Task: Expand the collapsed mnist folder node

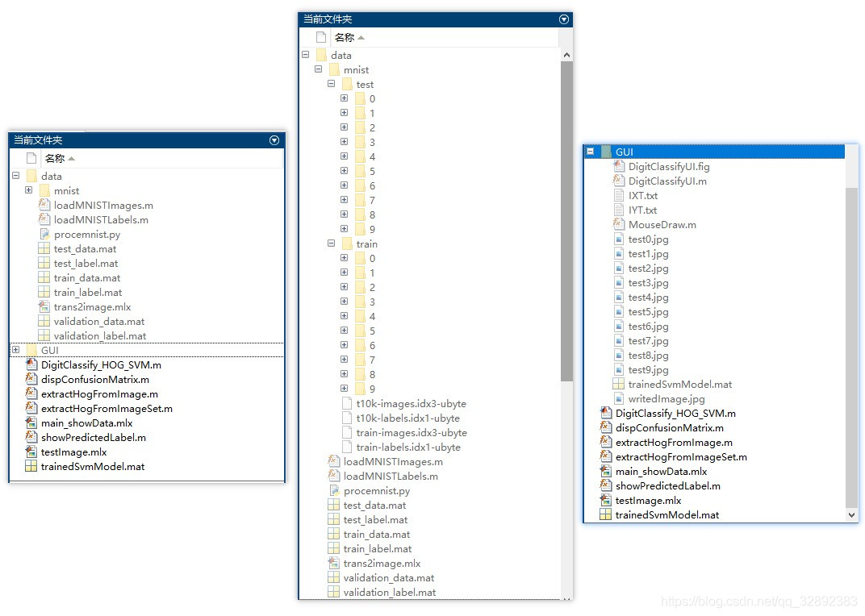Action: click(29, 189)
